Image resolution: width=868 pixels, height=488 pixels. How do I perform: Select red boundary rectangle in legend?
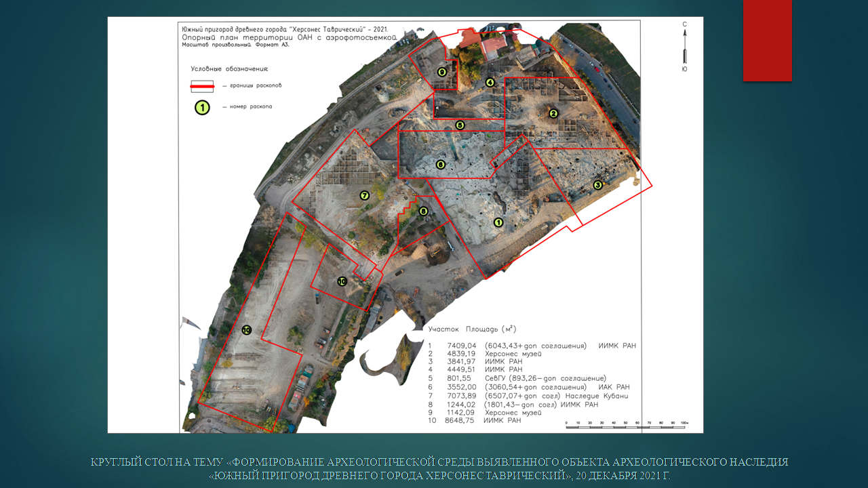coord(202,86)
